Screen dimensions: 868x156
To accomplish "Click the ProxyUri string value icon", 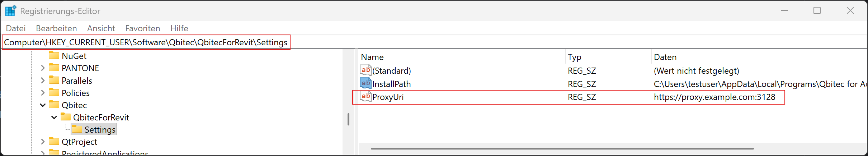I will 365,97.
